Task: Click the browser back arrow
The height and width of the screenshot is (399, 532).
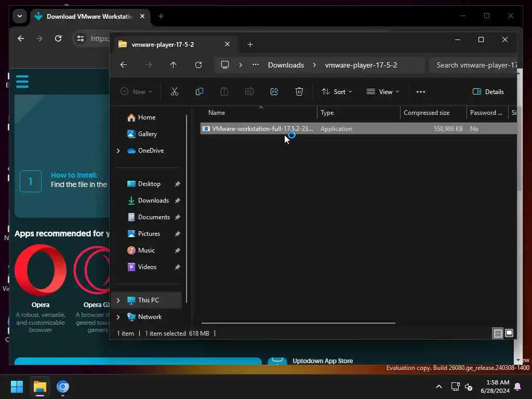Action: tap(21, 38)
